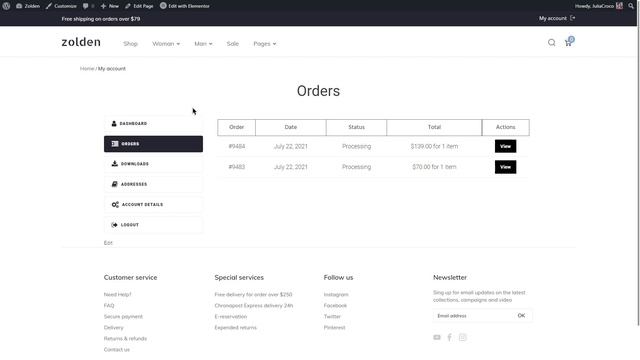This screenshot has width=640, height=360.
Task: Click the My account link in top bar
Action: (553, 18)
